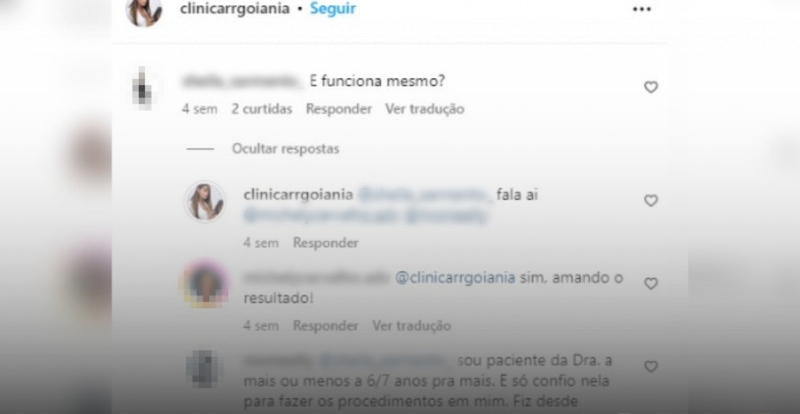Reply to the clinicarrgoiania 'fala ai' comment

[326, 242]
